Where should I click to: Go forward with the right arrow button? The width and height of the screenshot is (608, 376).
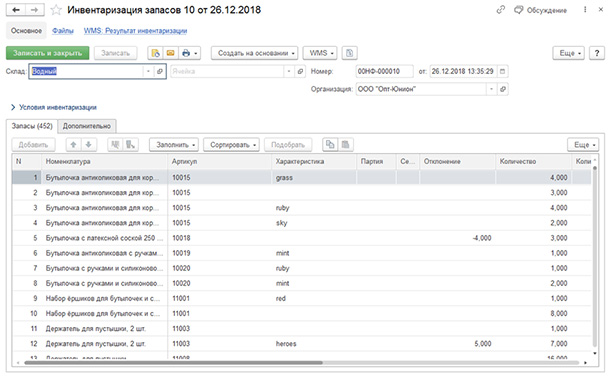pyautogui.click(x=35, y=10)
